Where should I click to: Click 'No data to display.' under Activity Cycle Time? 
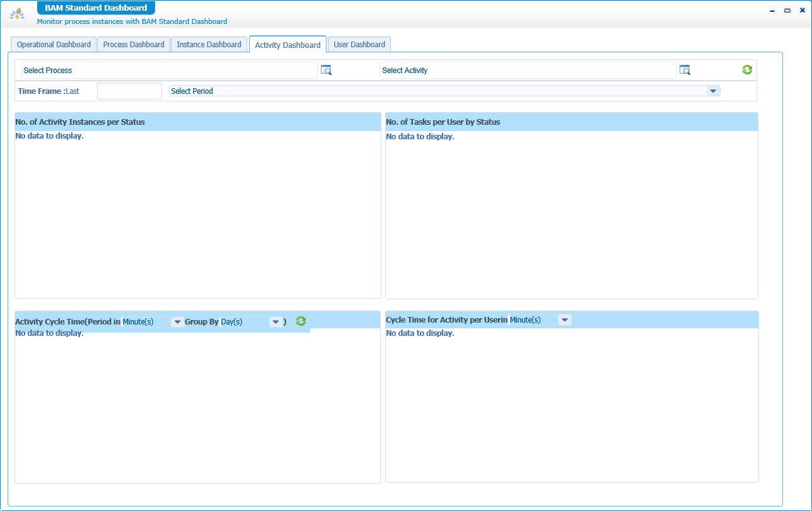(49, 333)
